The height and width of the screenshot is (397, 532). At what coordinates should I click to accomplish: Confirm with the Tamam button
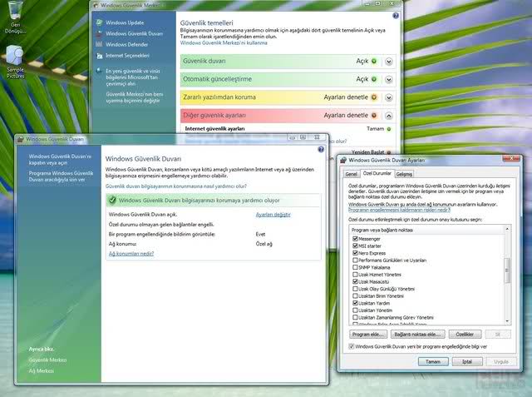[x=433, y=362]
